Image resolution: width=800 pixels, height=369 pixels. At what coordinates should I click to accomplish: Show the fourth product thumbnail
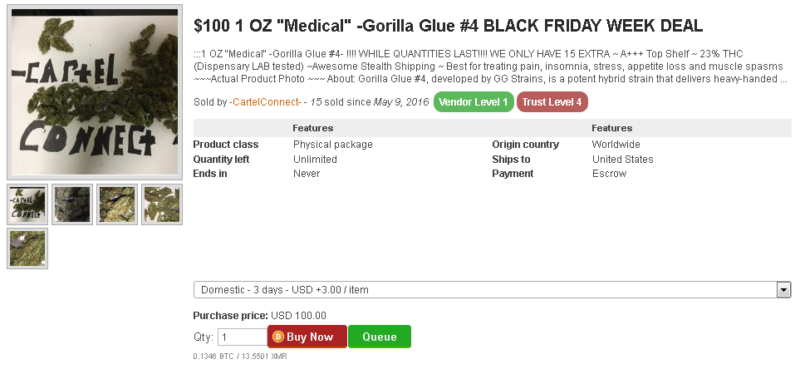point(162,204)
